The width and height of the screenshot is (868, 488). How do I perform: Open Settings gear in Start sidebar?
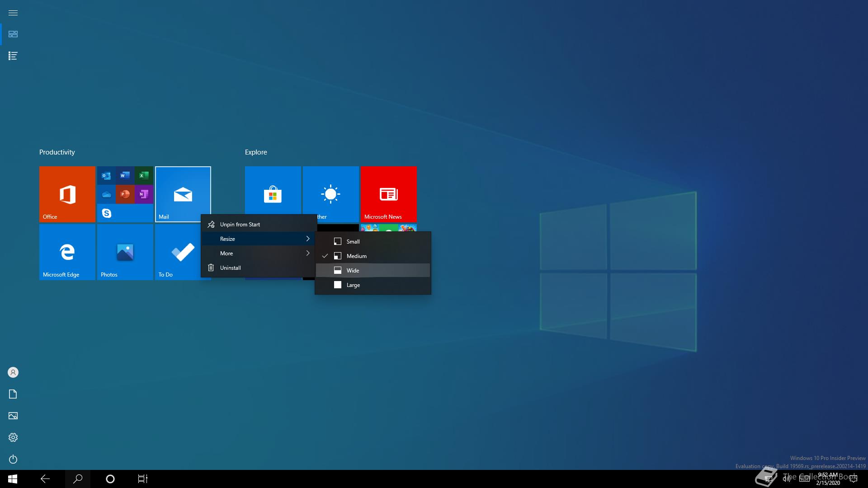pyautogui.click(x=13, y=437)
